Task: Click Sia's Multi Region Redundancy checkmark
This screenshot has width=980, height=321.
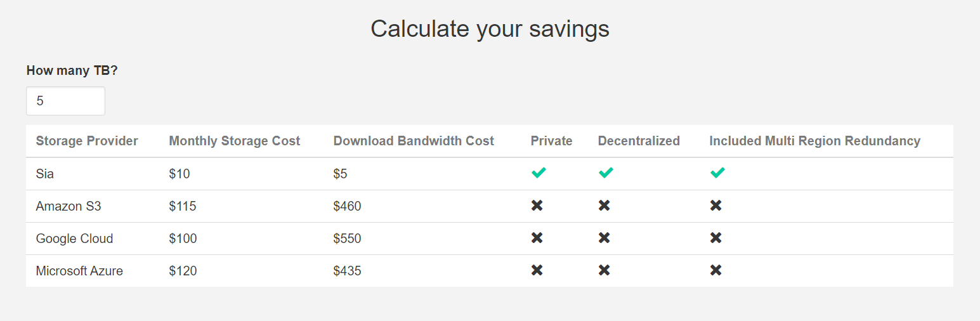Action: [x=717, y=173]
